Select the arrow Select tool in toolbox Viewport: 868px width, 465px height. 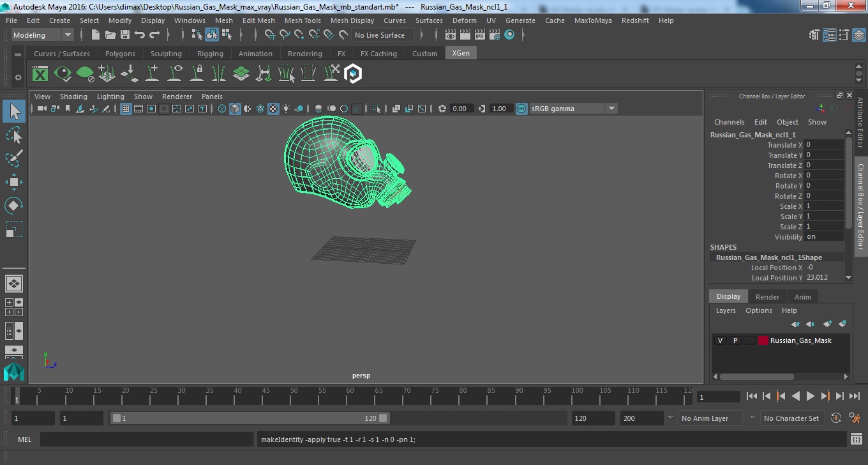14,112
